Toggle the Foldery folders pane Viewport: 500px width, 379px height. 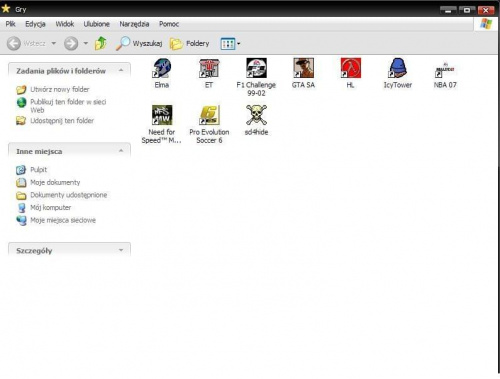pos(190,43)
